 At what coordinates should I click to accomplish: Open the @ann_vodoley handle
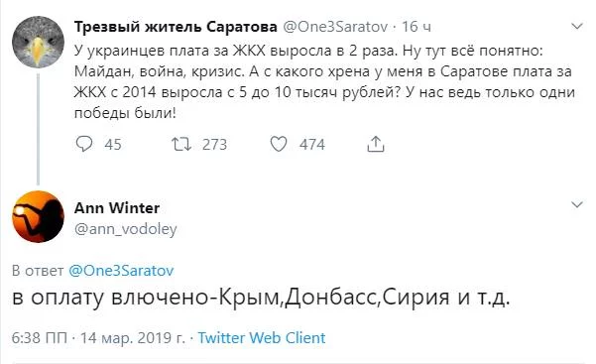(x=125, y=229)
